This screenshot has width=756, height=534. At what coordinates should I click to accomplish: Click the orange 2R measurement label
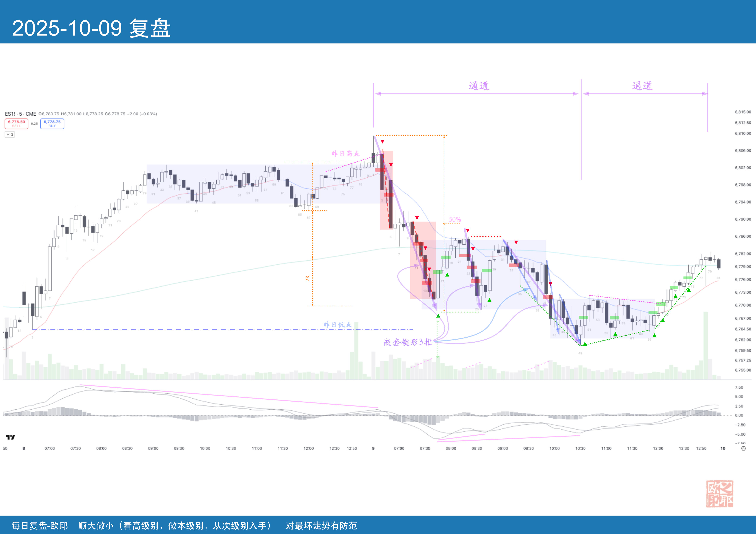(308, 278)
